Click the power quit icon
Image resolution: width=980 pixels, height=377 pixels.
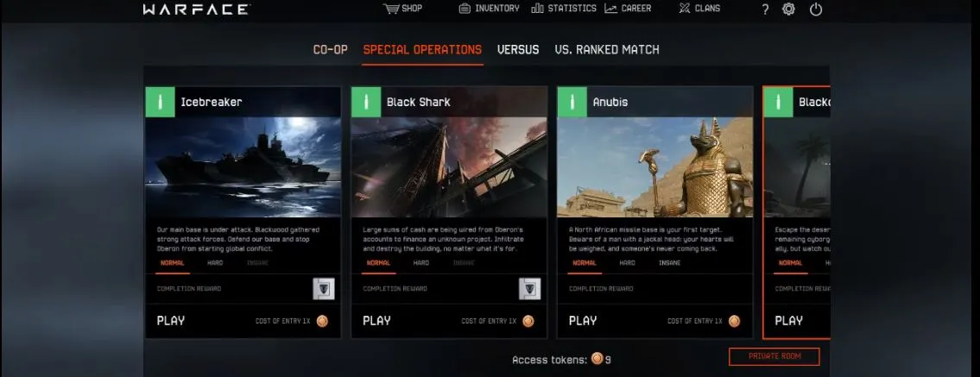point(816,9)
